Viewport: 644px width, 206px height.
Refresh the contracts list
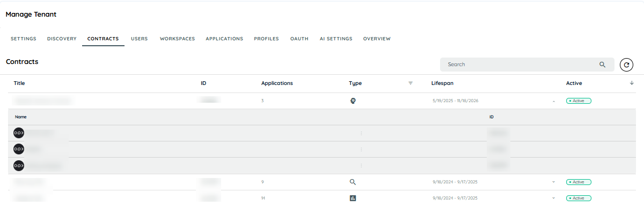click(626, 65)
